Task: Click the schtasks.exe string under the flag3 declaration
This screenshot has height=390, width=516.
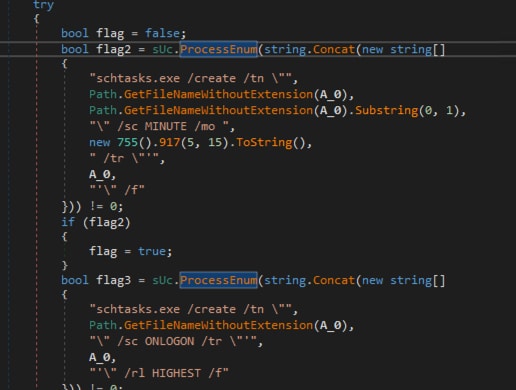Action: (x=191, y=309)
